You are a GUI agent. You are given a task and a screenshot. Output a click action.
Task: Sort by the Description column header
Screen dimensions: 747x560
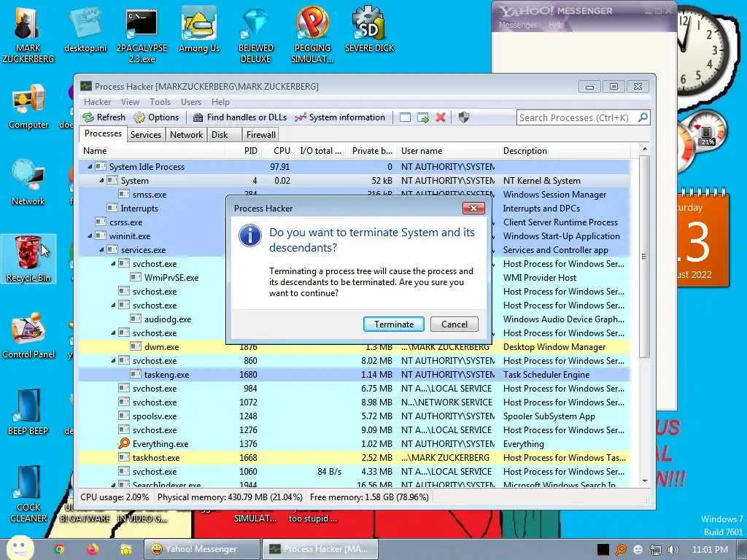click(x=565, y=151)
